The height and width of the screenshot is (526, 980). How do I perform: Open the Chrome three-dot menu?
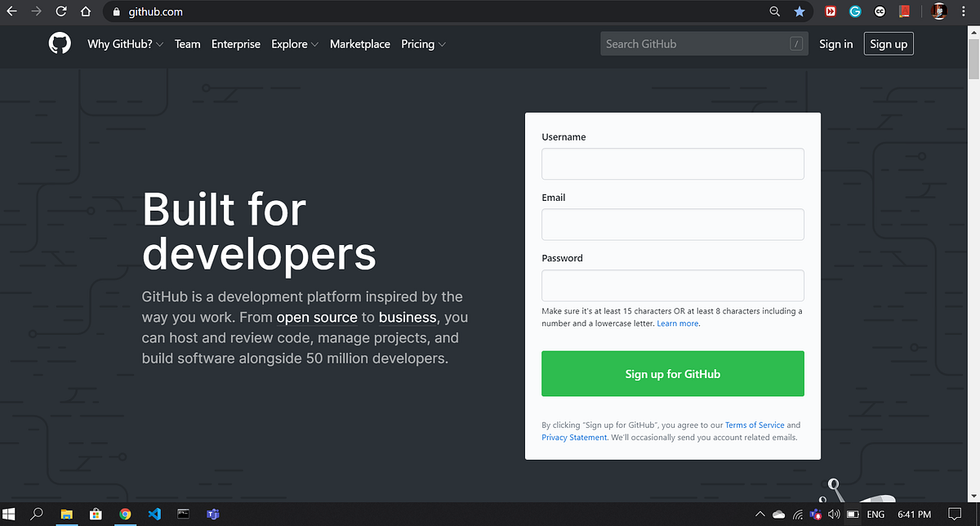click(x=966, y=11)
